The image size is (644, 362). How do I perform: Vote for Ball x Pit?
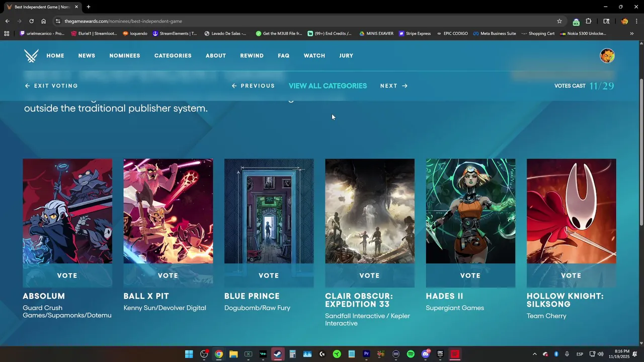168,276
